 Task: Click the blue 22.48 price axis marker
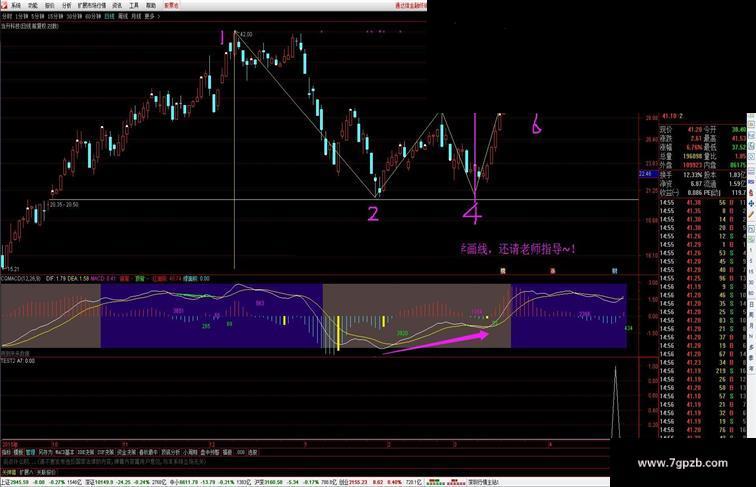tap(646, 174)
